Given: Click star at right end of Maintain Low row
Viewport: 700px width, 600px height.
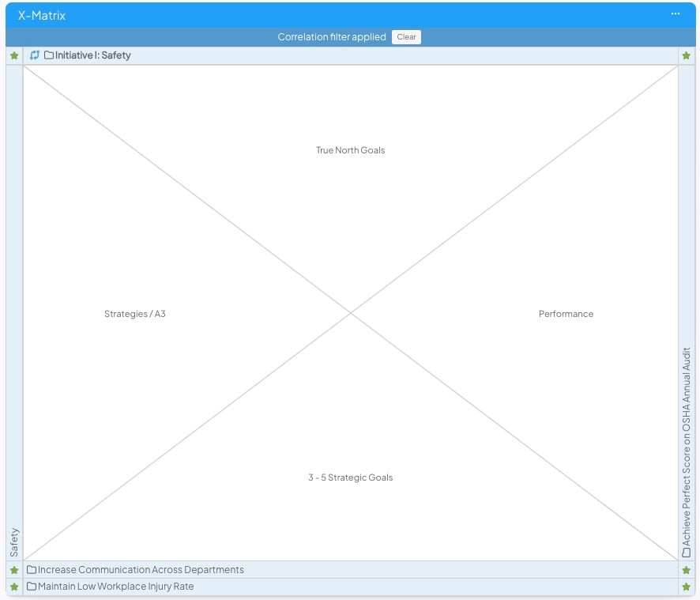Looking at the screenshot, I should click(686, 587).
